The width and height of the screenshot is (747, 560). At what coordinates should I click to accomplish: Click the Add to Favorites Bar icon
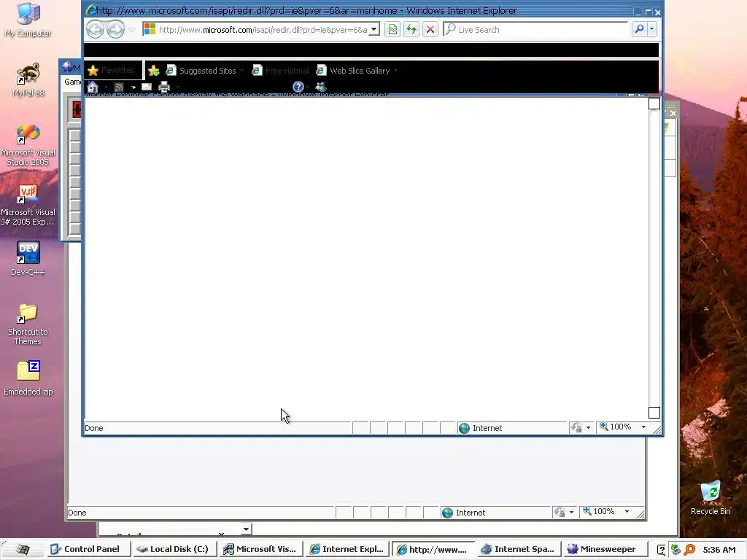coord(153,71)
